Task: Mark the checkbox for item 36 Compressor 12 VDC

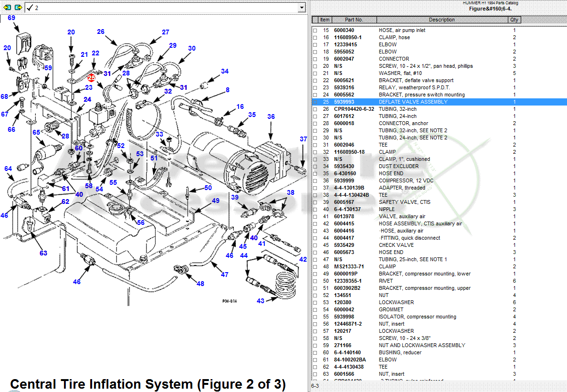Action: coord(315,181)
